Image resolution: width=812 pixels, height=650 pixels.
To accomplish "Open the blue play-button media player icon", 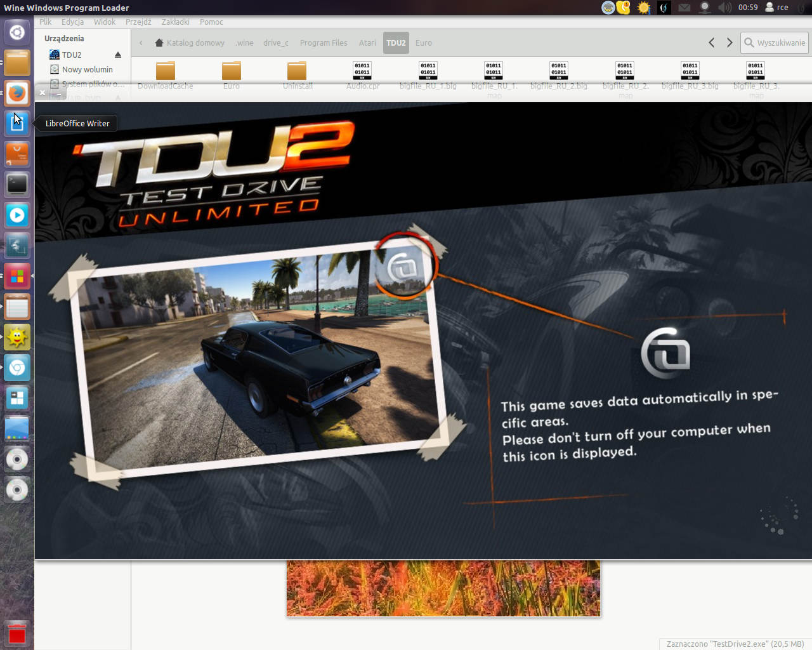I will (17, 215).
